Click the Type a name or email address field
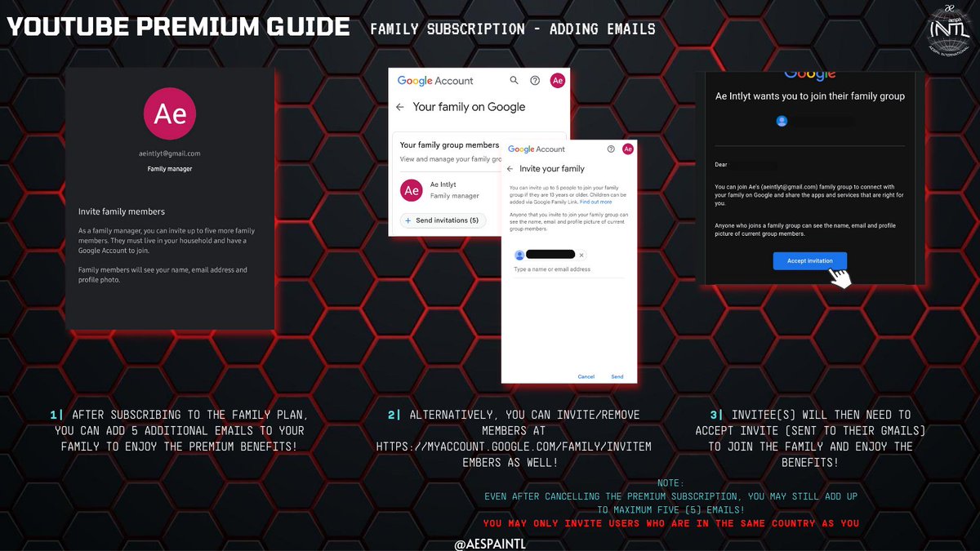980x551 pixels. click(x=552, y=269)
